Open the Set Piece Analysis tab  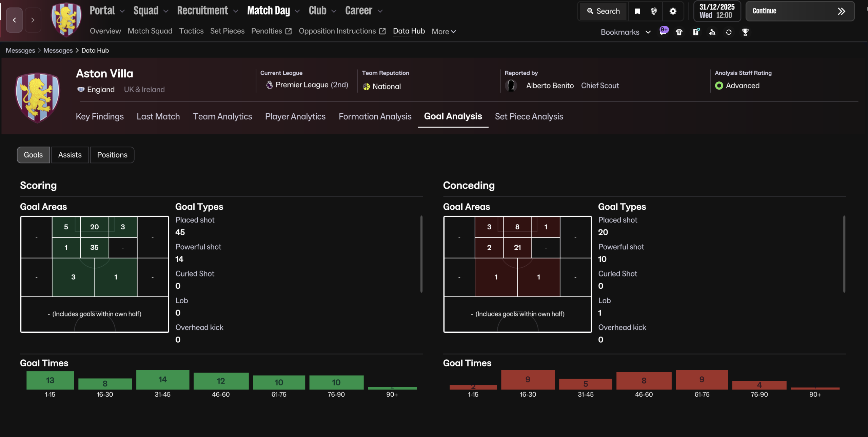coord(529,116)
